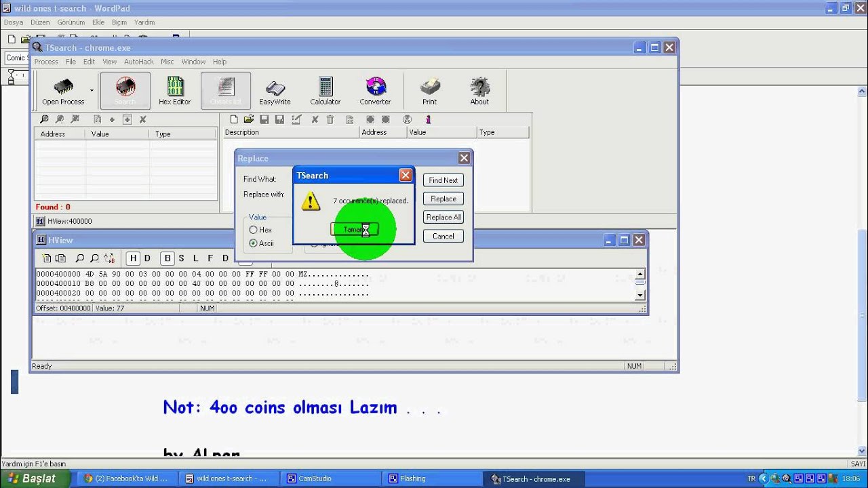Click the X delete icon in cheat toolbar
Image resolution: width=868 pixels, height=488 pixels.
[x=315, y=119]
